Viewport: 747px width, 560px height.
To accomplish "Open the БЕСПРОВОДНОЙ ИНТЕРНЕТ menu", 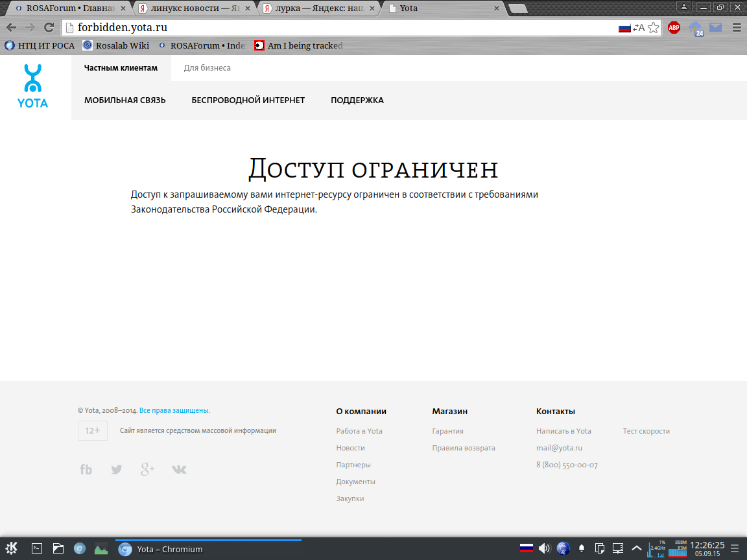I will (x=248, y=100).
